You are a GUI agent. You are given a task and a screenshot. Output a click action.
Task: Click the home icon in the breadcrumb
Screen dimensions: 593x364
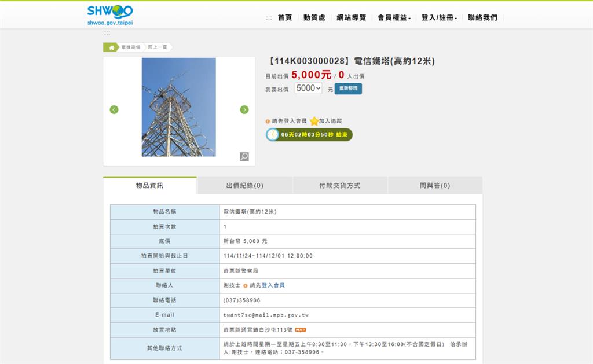(112, 47)
